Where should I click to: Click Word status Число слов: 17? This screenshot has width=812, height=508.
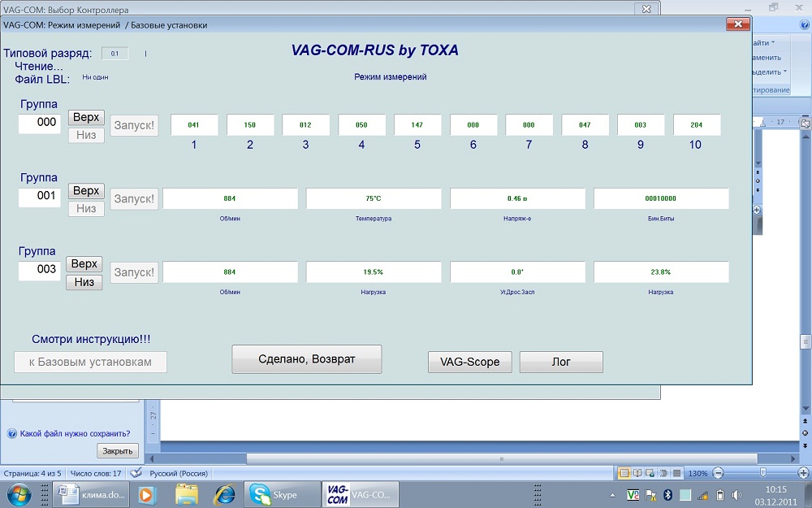click(95, 473)
